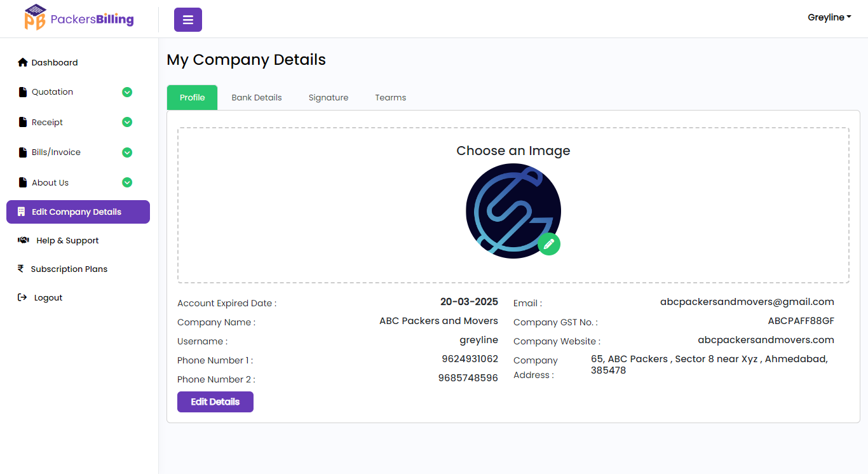
Task: Click the Logout arrow icon
Action: pyautogui.click(x=22, y=297)
